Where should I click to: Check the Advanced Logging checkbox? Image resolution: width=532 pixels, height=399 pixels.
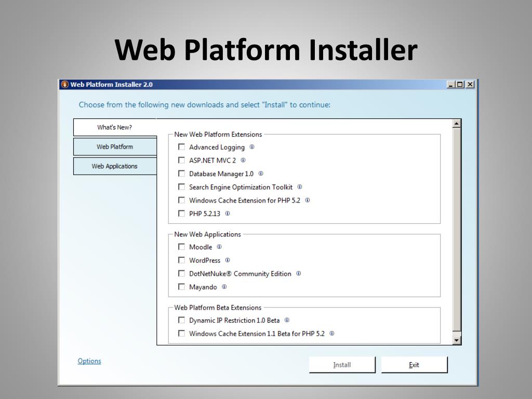[181, 147]
